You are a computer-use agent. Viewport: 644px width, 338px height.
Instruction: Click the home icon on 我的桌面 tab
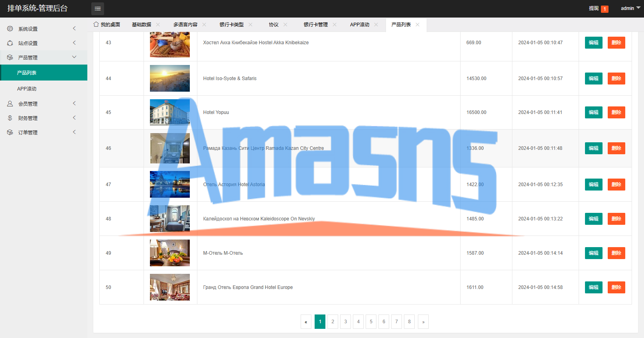click(x=96, y=24)
